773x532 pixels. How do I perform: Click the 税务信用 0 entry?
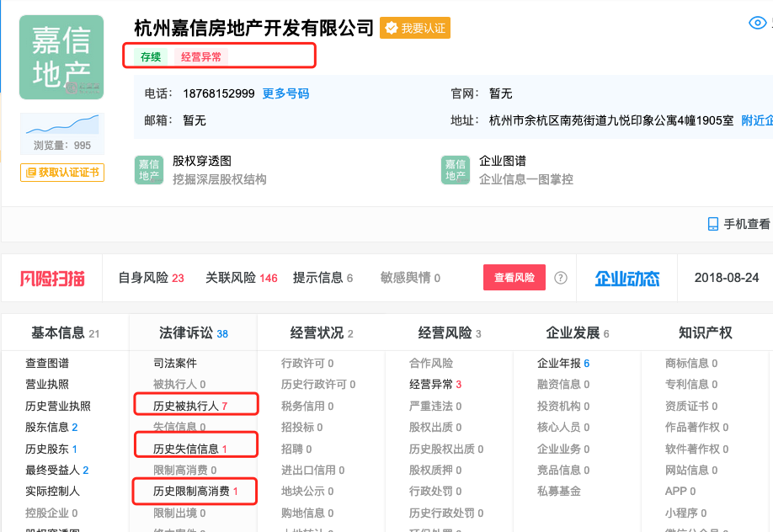(x=307, y=407)
